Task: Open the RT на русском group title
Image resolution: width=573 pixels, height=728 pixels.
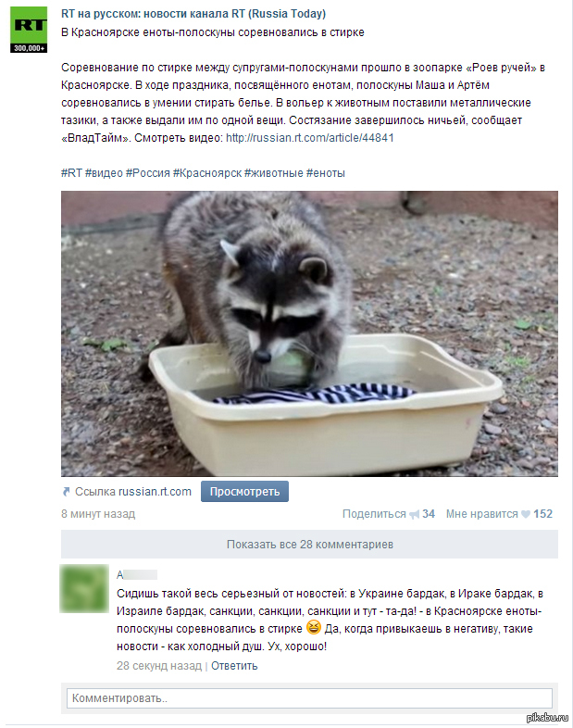Action: pos(193,14)
